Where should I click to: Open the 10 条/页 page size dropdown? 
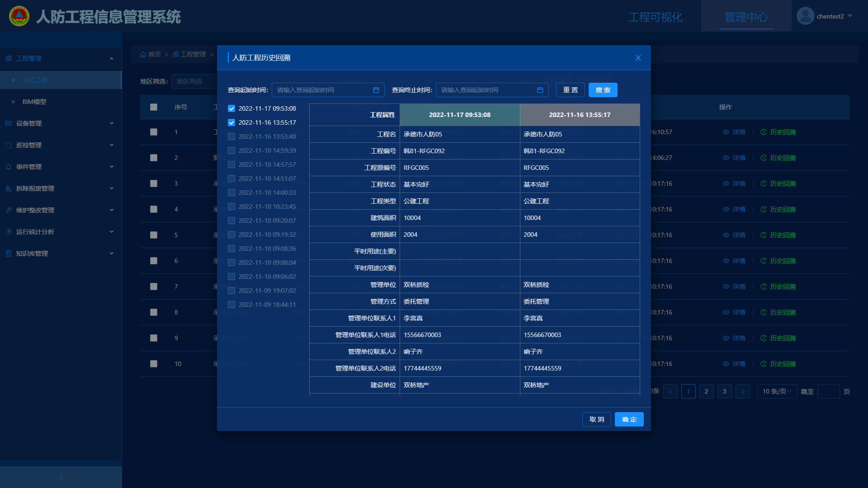pyautogui.click(x=777, y=391)
